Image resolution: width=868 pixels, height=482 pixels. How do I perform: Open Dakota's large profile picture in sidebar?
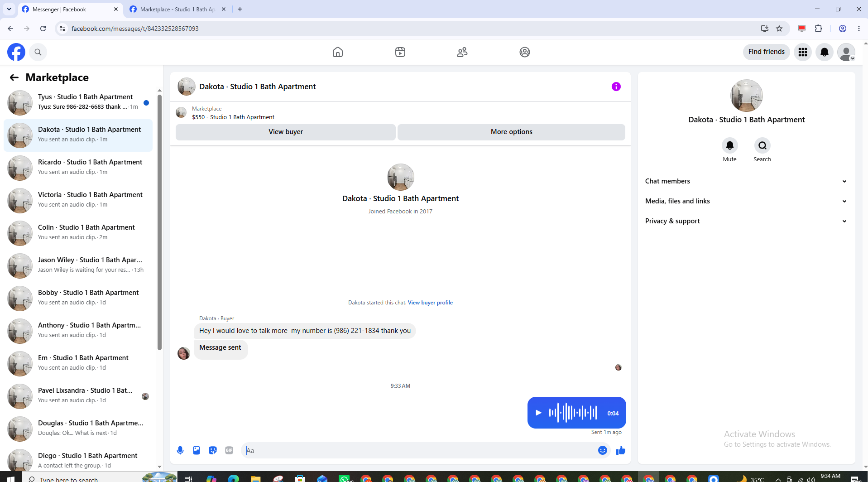[x=747, y=96]
